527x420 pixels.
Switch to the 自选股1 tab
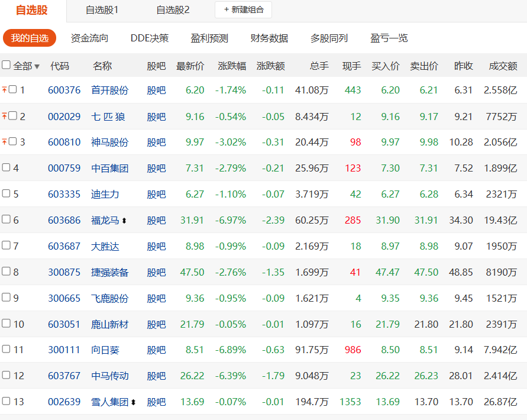point(102,10)
